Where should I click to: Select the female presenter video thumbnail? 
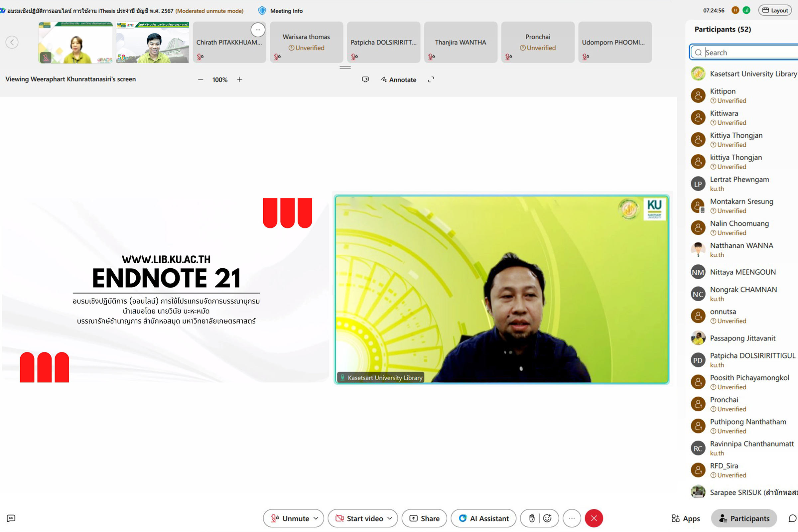(75, 43)
